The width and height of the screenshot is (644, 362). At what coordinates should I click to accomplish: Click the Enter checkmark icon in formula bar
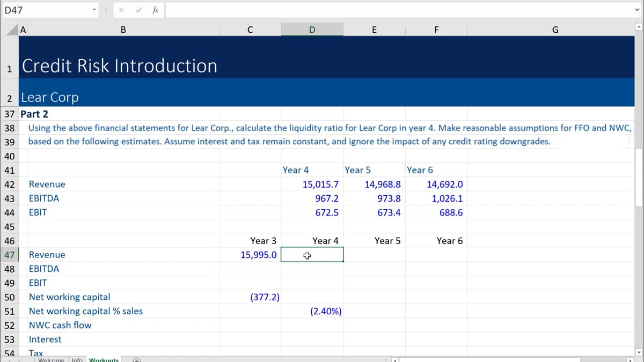tap(139, 10)
